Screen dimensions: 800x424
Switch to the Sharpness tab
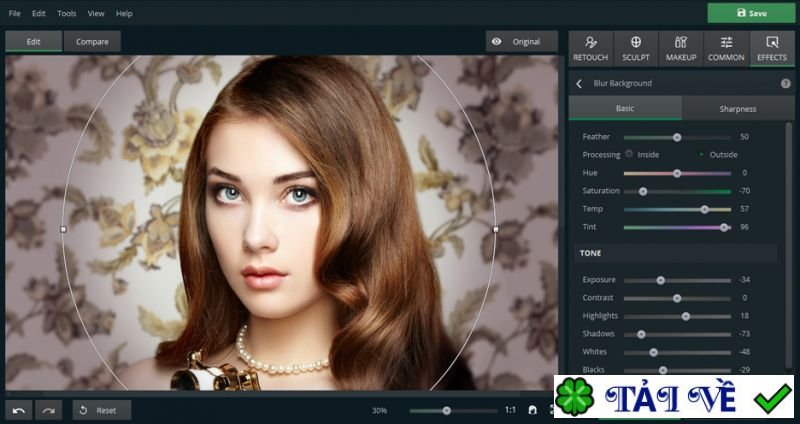coord(737,108)
